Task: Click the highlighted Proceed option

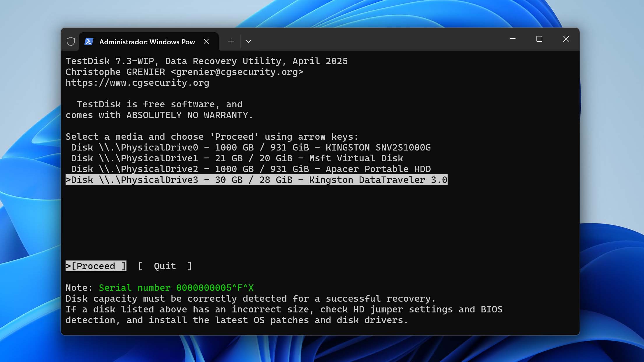Action: (96, 266)
